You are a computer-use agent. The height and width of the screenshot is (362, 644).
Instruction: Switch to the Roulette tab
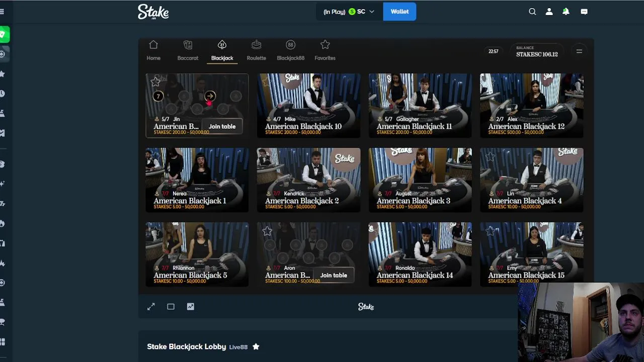pos(256,51)
